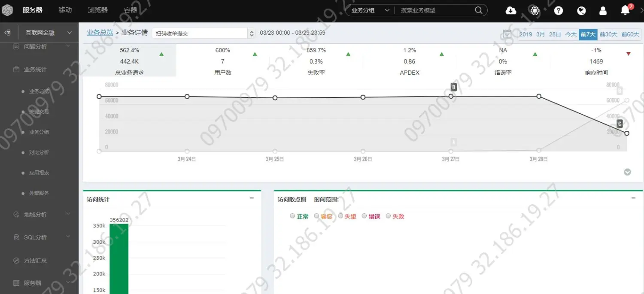Click the arrow at the header's right edge
644x294 pixels.
641,10
